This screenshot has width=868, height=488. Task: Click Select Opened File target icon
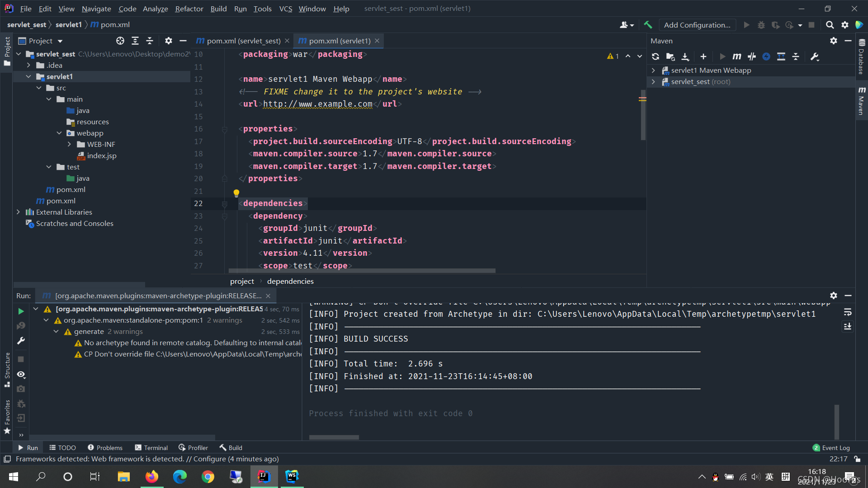tap(120, 41)
